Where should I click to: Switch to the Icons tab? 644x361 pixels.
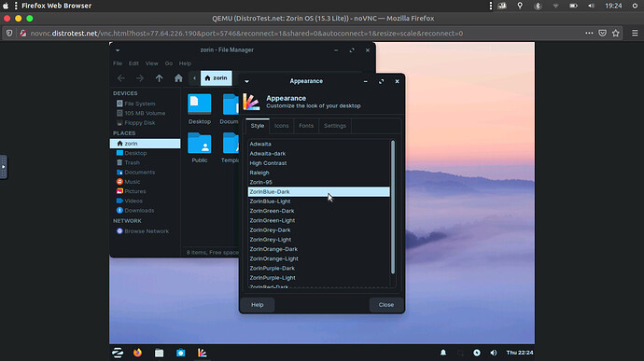(281, 126)
